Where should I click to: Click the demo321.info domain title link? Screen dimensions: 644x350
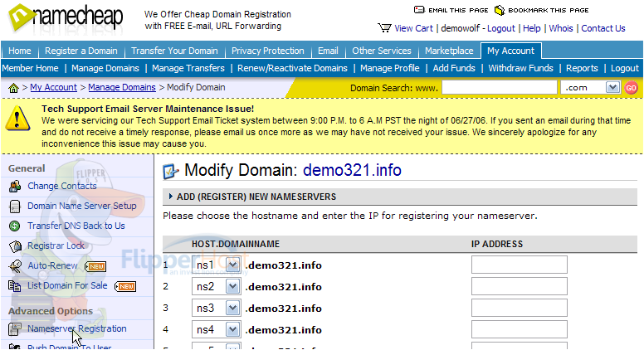coord(352,170)
